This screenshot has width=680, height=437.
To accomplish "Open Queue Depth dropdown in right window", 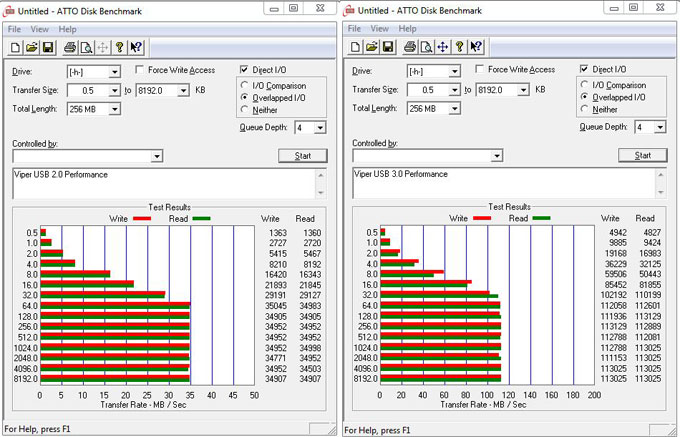I will click(660, 127).
